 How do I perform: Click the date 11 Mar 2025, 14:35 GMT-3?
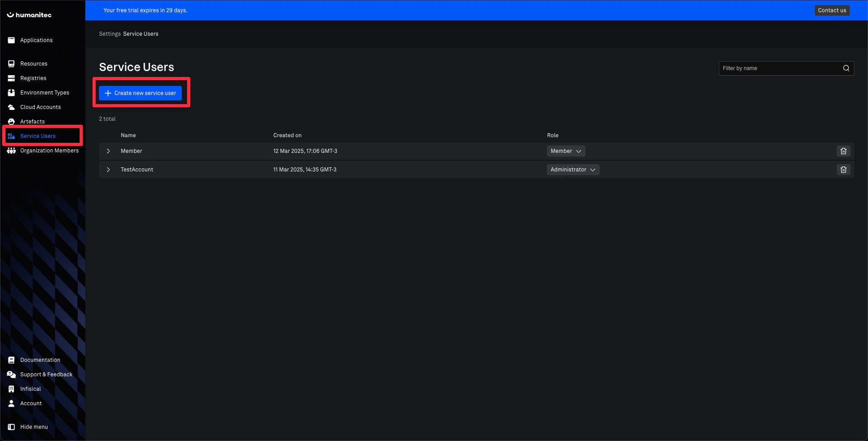[x=305, y=170]
